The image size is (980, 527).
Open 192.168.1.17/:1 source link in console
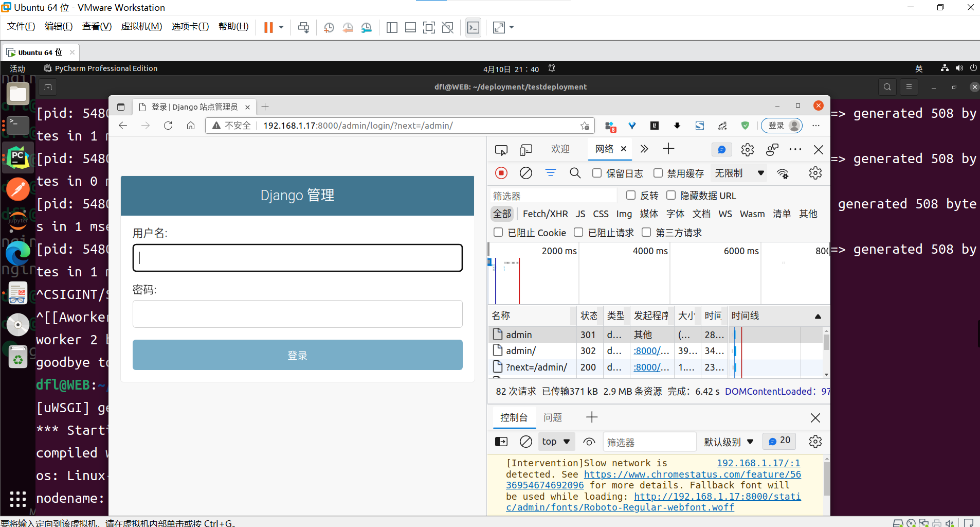pyautogui.click(x=758, y=463)
